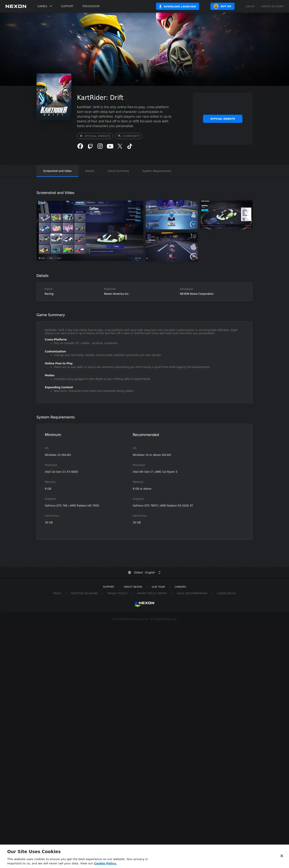Open the Our Team footer link
The image size is (289, 868).
pyautogui.click(x=158, y=587)
